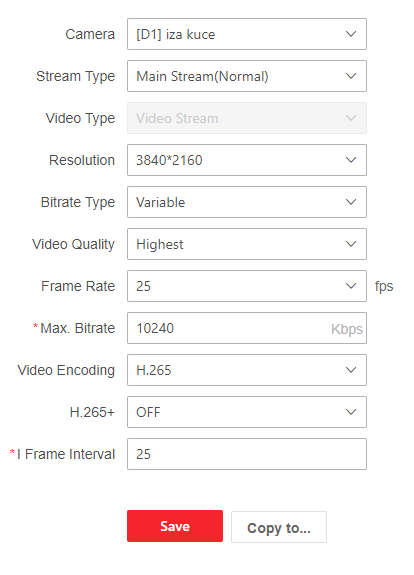Click the Video Encoding chevron arrow

pos(351,370)
